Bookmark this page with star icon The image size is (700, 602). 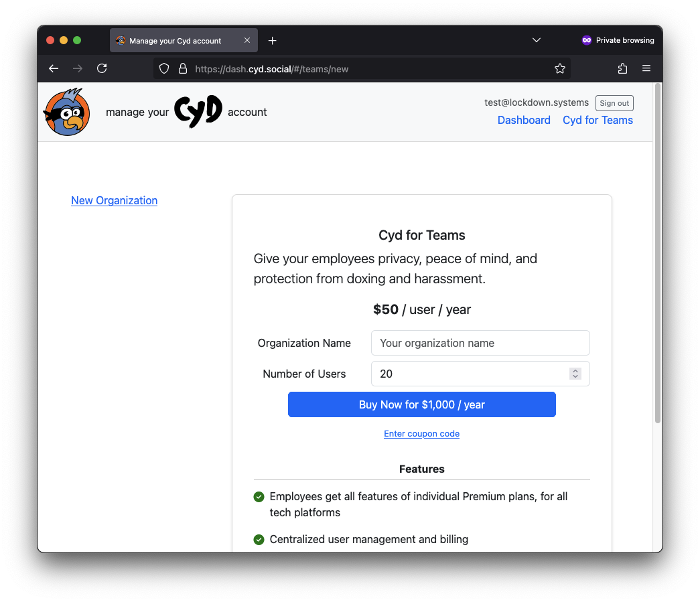[x=560, y=68]
